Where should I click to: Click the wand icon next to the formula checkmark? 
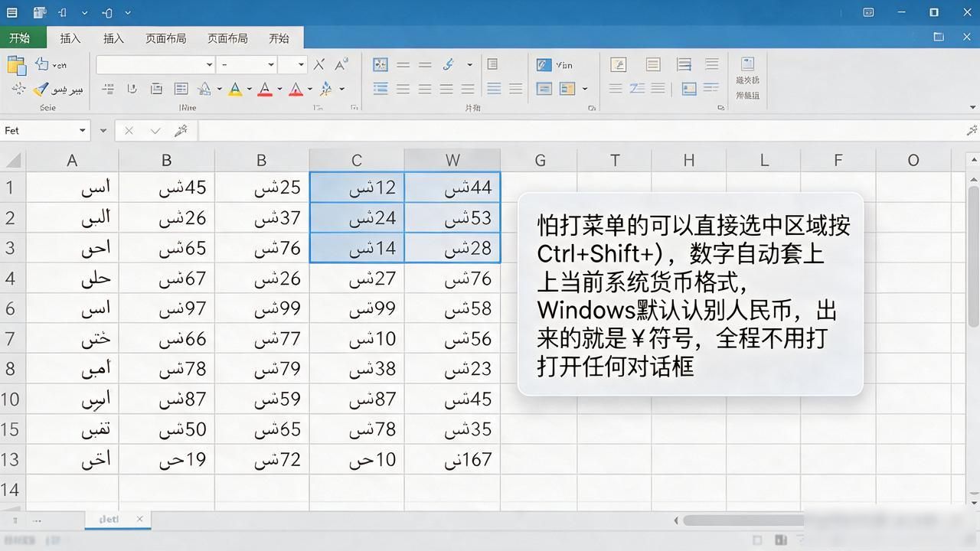point(181,131)
